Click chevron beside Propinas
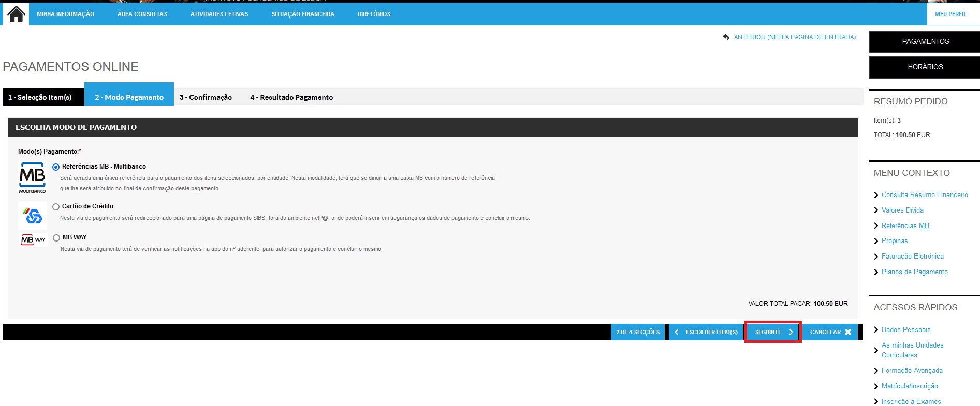The image size is (980, 406). pyautogui.click(x=876, y=241)
